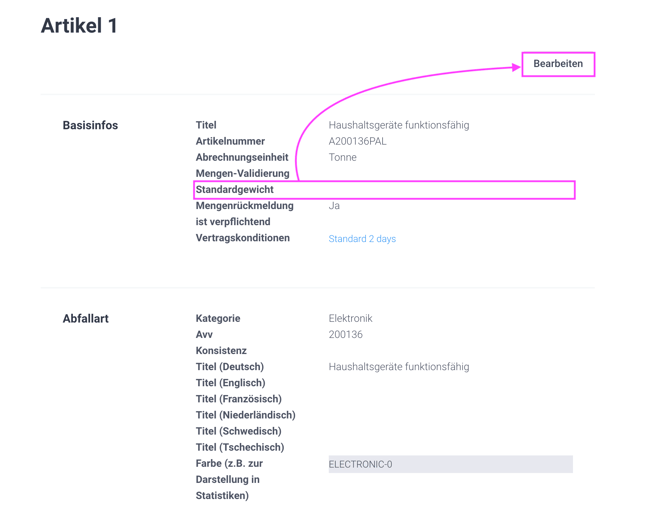Click the Artikel 1 heading

(79, 26)
